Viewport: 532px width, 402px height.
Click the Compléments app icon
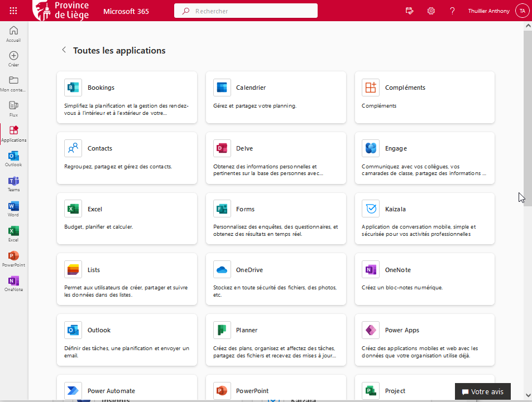[x=371, y=88]
